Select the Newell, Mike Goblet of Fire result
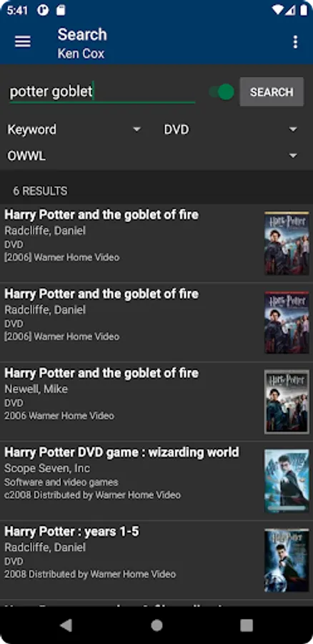The image size is (313, 644). point(156,401)
